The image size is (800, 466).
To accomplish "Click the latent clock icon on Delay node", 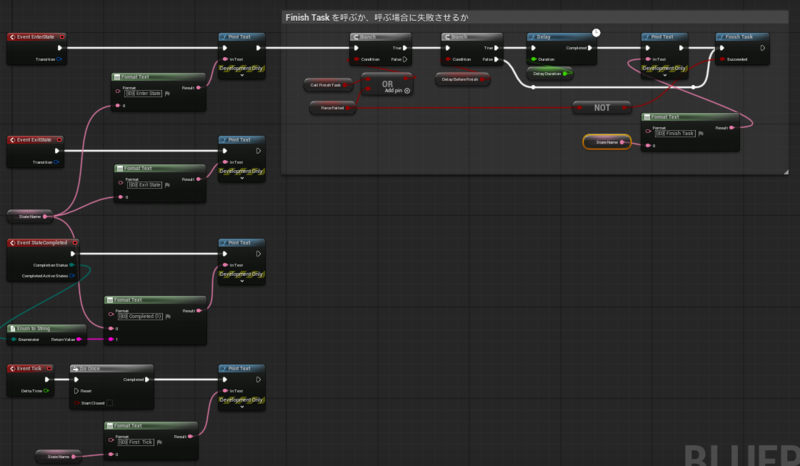I will click(596, 33).
